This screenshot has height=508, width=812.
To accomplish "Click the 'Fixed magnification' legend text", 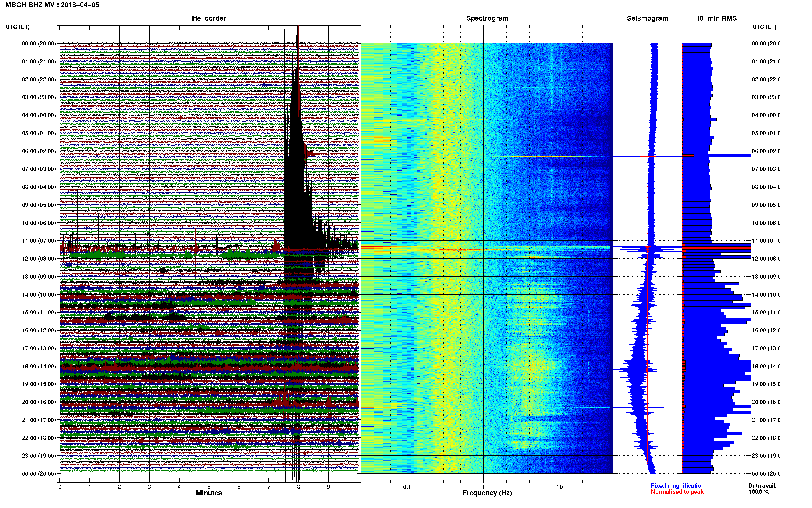I will tap(678, 486).
